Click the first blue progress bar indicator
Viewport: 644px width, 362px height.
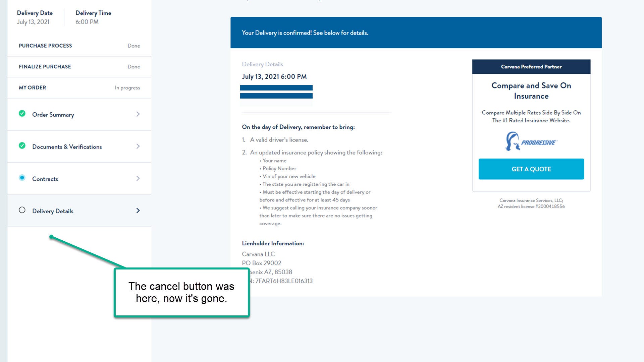tap(277, 88)
